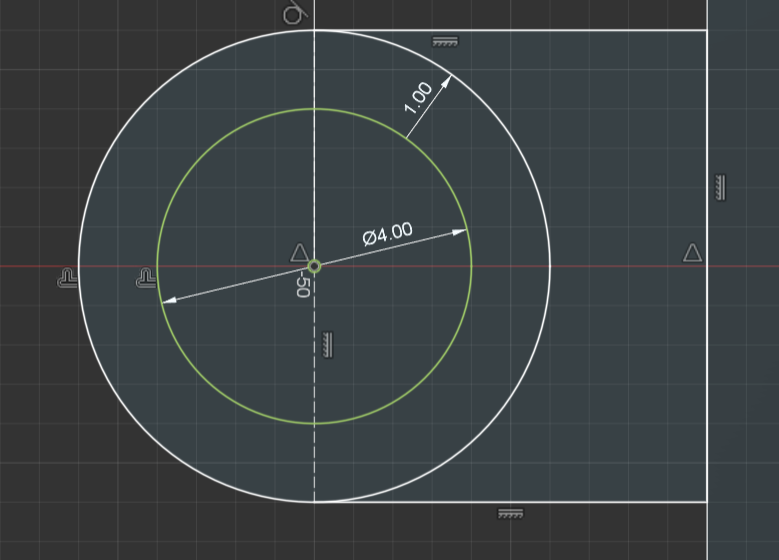Click the horizontal constraint glyph under the top line
Screen dimensions: 779x560
coord(445,42)
